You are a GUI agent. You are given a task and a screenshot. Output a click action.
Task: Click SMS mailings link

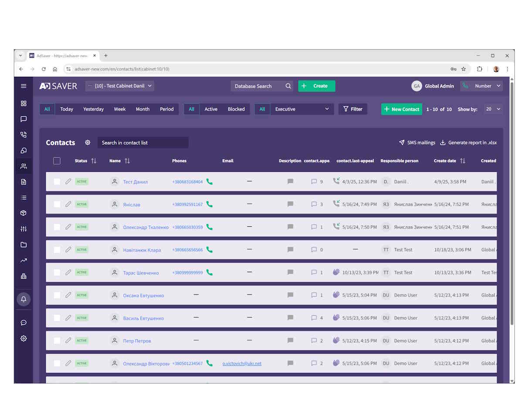[x=417, y=143]
